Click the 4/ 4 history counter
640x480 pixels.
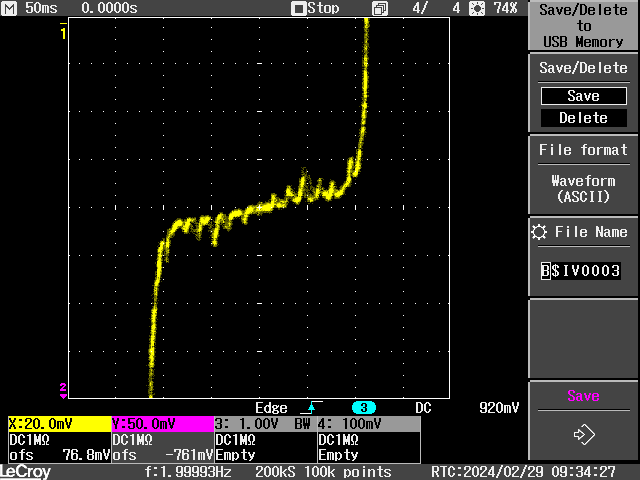pos(436,8)
